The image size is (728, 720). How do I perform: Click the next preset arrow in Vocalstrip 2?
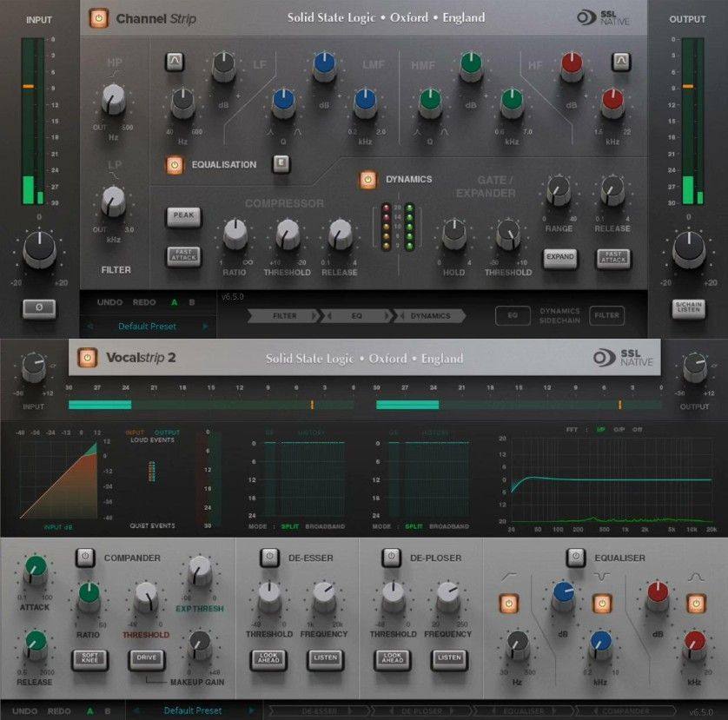[251, 710]
